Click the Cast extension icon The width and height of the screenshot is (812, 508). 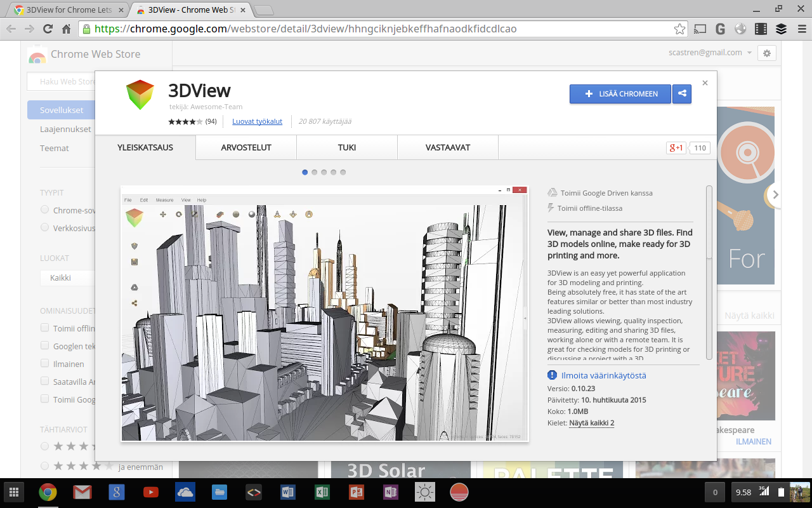[x=700, y=29]
